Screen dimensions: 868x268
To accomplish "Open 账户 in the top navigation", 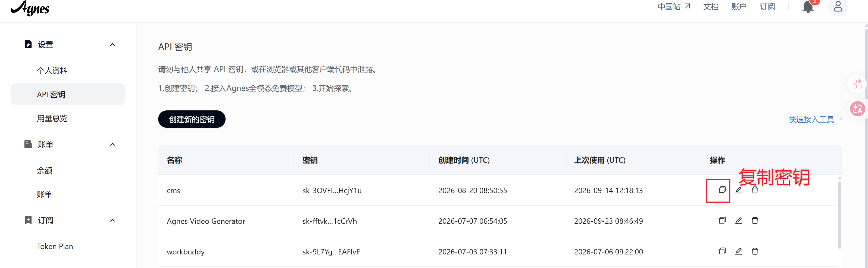I will click(x=739, y=7).
